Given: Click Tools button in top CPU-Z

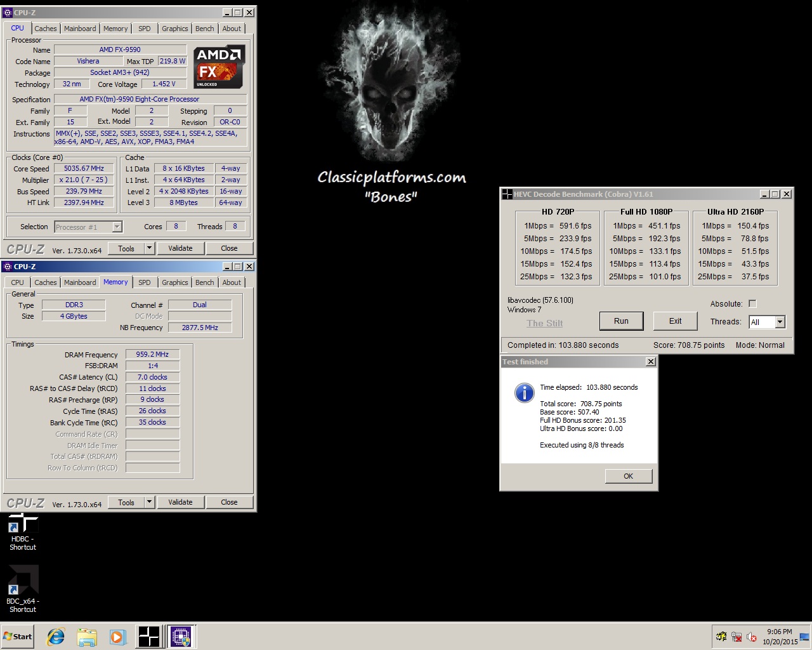Looking at the screenshot, I should (126, 248).
